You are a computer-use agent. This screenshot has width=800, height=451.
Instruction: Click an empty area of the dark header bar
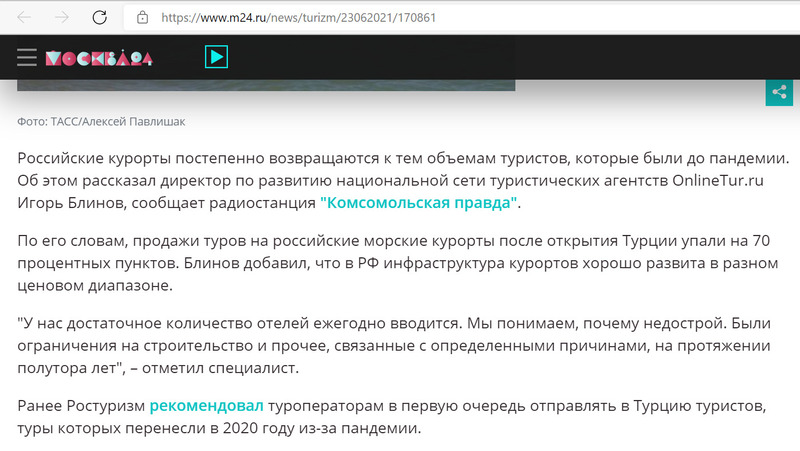point(500,58)
